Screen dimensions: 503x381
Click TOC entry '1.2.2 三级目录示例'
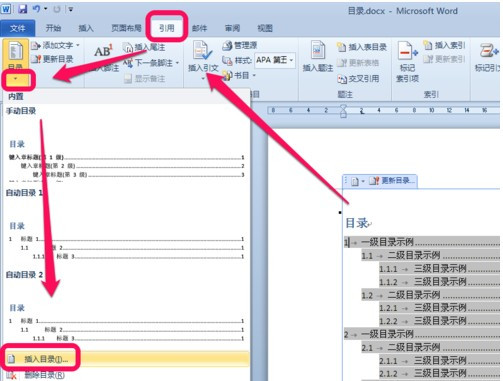[440, 321]
